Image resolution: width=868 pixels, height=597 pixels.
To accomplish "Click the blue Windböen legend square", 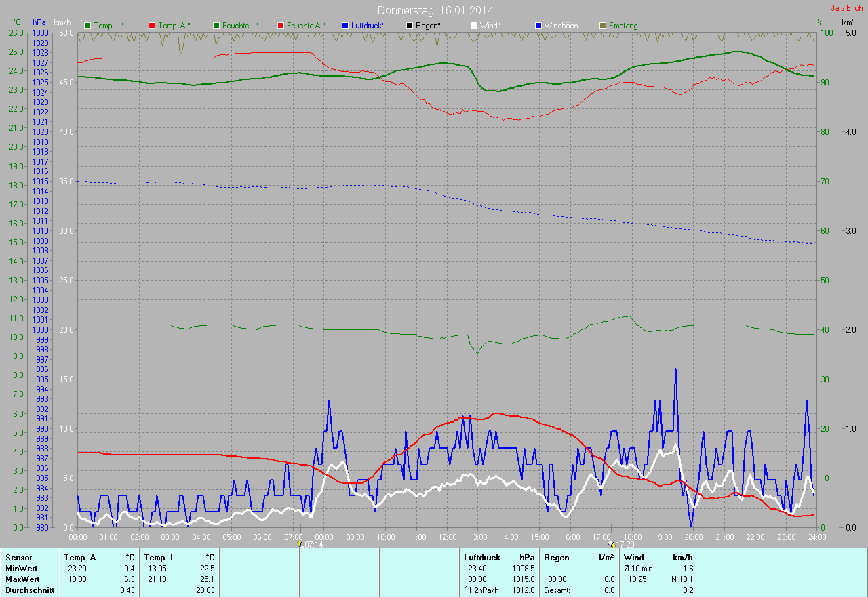I will tap(538, 26).
